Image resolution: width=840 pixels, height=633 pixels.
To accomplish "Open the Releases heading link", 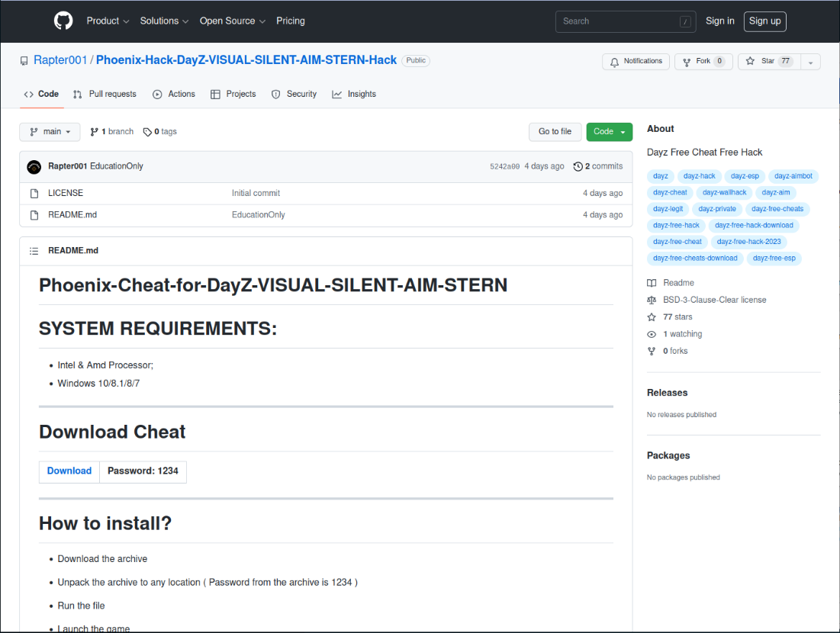I will point(667,393).
